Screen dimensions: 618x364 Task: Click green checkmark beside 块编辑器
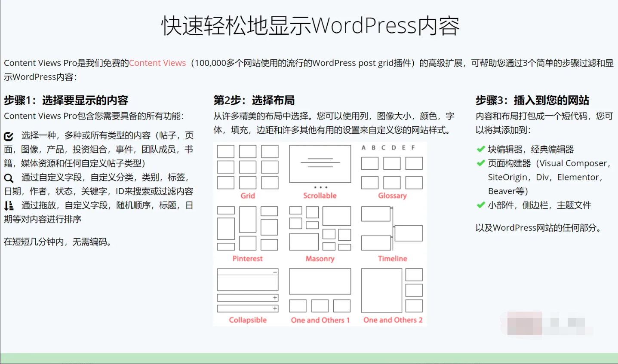(x=481, y=149)
